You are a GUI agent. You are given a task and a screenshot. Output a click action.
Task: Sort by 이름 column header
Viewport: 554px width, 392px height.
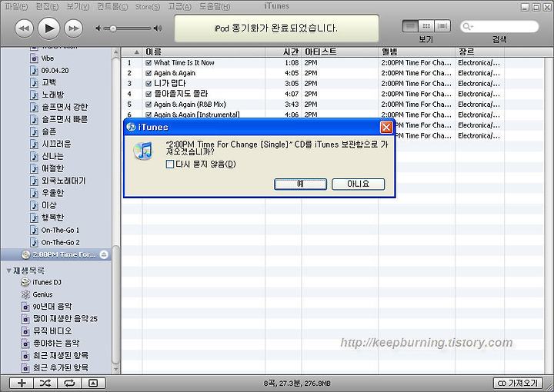pyautogui.click(x=204, y=51)
